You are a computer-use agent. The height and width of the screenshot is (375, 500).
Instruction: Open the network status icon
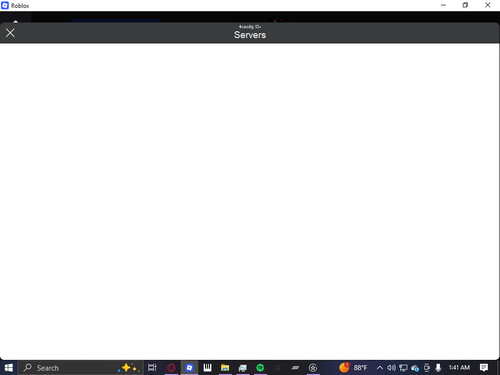pyautogui.click(x=403, y=368)
